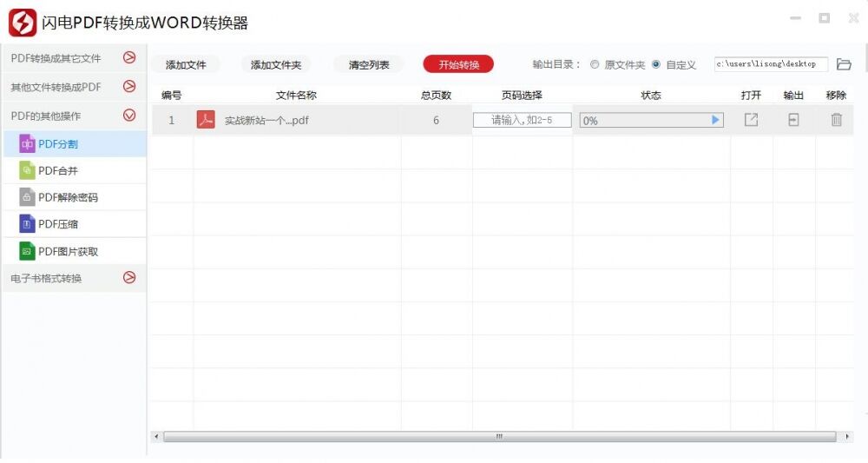Screen dimensions: 868x463
Task: Click the red PDF file icon in row 1
Action: (206, 120)
